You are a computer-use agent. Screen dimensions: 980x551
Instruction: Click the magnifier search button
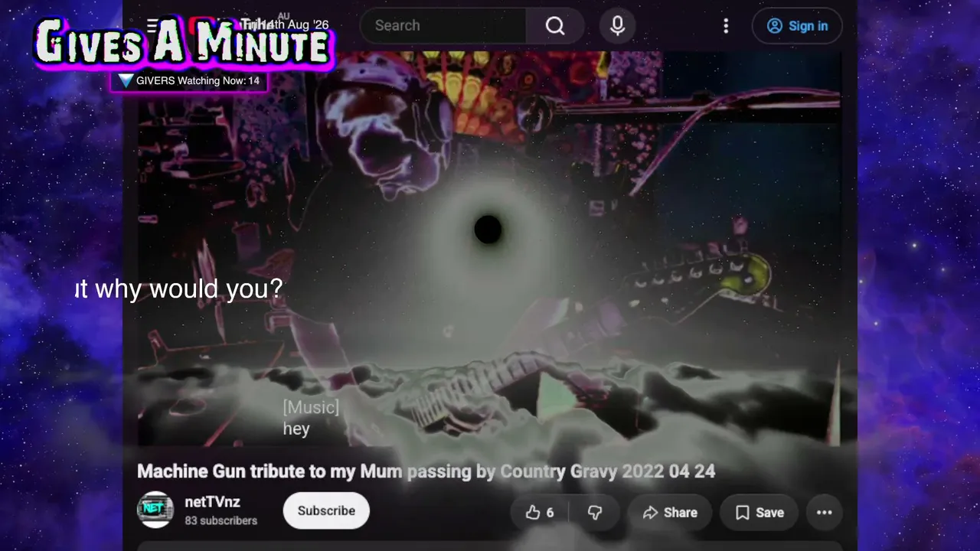click(555, 26)
